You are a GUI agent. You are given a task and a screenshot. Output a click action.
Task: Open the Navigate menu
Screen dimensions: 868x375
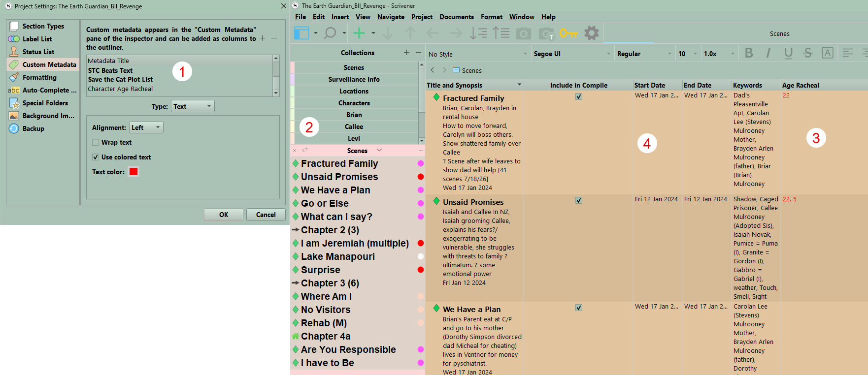click(x=391, y=17)
